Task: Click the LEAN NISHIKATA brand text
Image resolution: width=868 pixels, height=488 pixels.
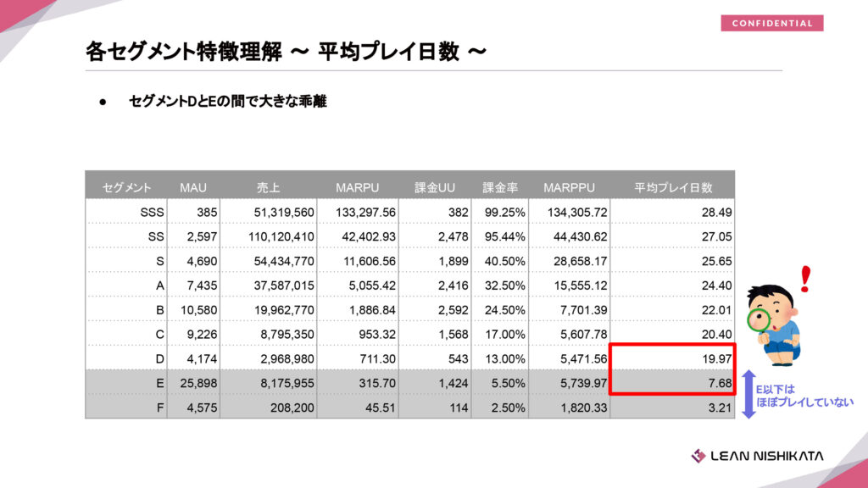Action: (768, 456)
